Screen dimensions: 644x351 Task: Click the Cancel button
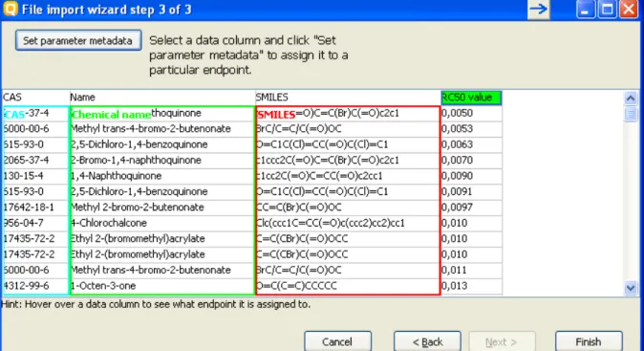tap(337, 341)
